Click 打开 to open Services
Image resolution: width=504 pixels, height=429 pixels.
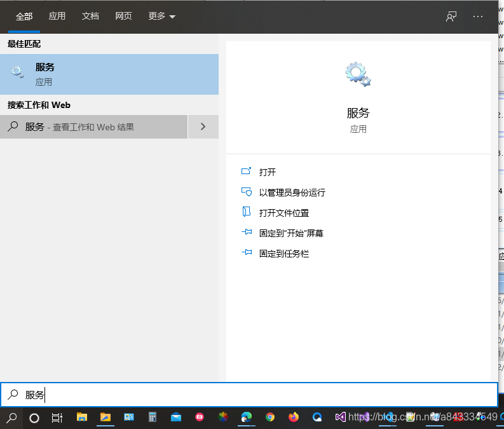click(268, 172)
